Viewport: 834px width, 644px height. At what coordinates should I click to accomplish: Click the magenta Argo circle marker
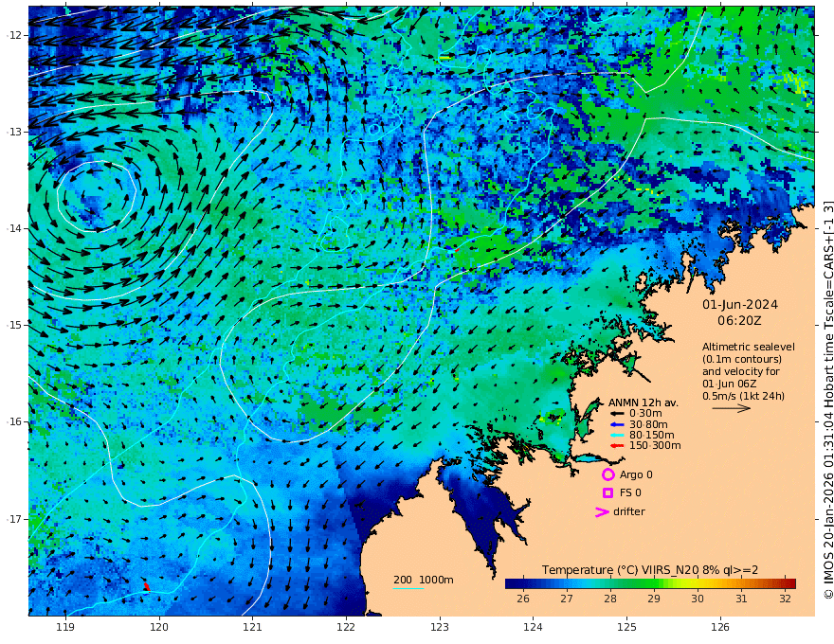point(607,474)
